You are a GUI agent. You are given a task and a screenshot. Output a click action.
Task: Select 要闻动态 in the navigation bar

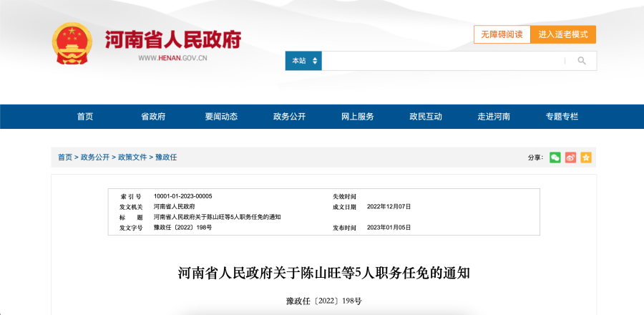(x=221, y=117)
